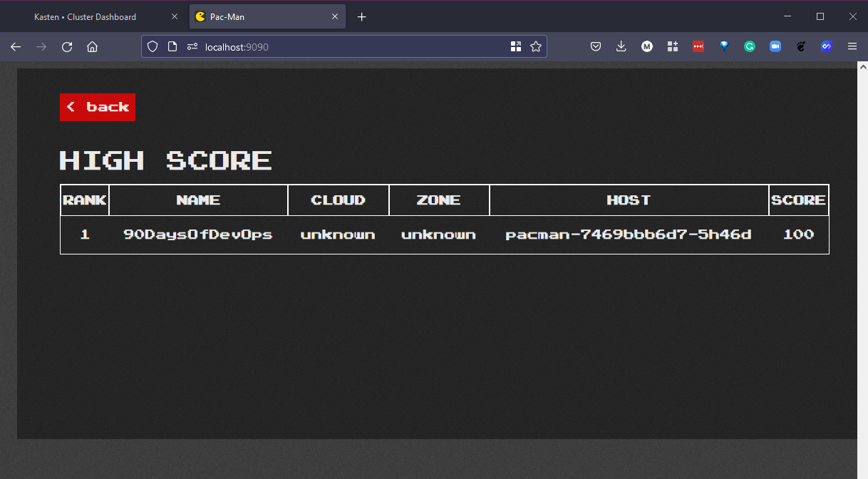Show site security shield information
Viewport: 868px width, 479px height.
(152, 47)
